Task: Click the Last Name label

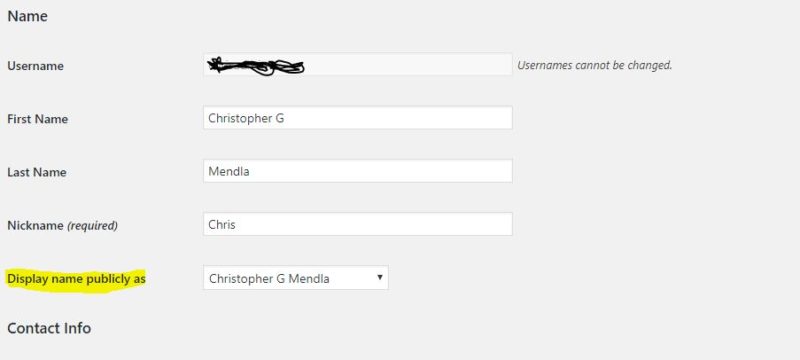Action: 37,172
